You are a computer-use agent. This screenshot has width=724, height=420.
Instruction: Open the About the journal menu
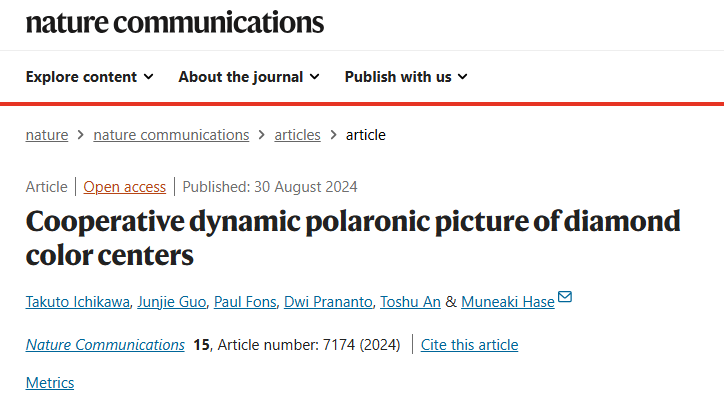click(x=249, y=77)
